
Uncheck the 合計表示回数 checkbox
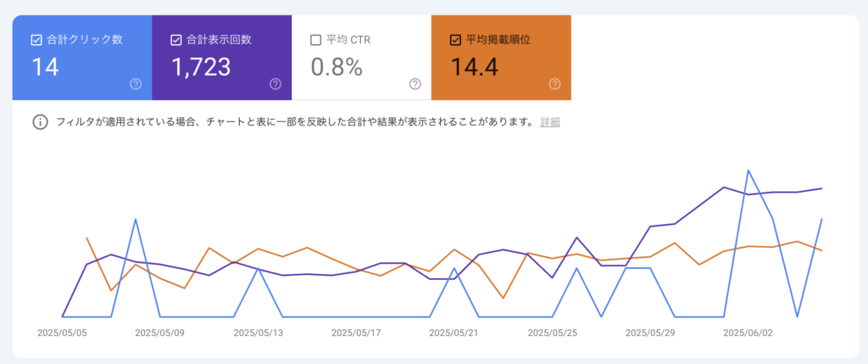(176, 40)
